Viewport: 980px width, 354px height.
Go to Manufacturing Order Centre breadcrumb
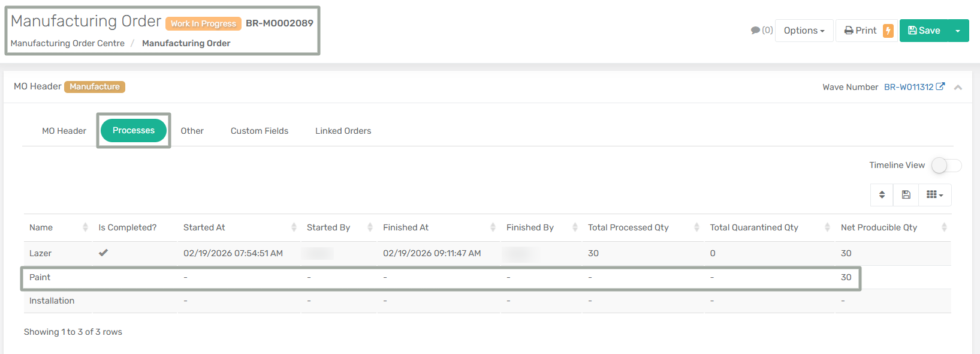tap(68, 43)
